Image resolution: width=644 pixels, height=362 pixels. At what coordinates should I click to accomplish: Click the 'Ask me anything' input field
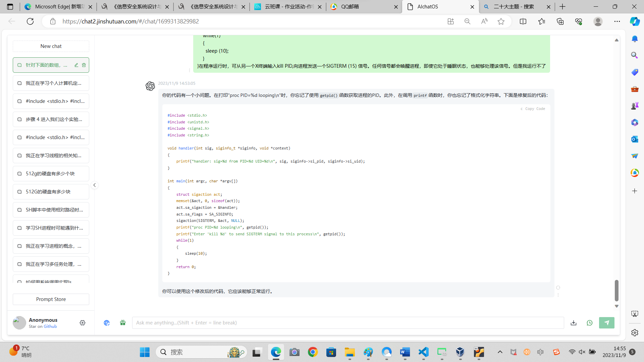coord(348,323)
